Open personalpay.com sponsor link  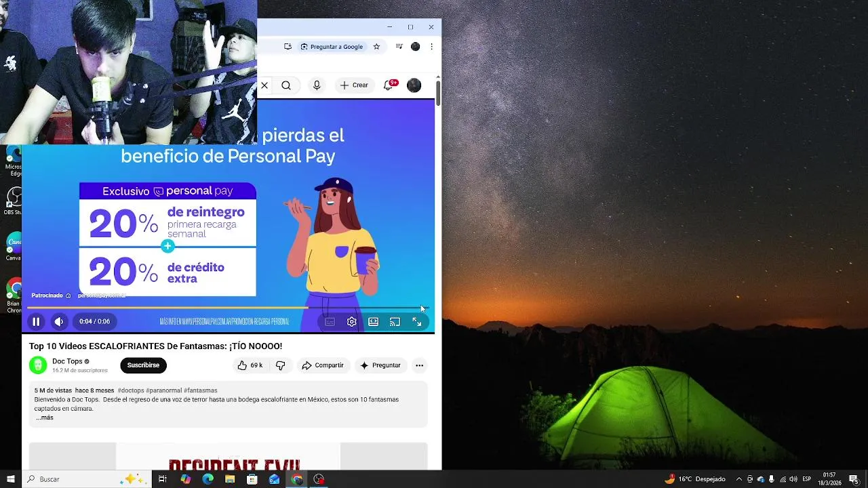[x=102, y=296]
